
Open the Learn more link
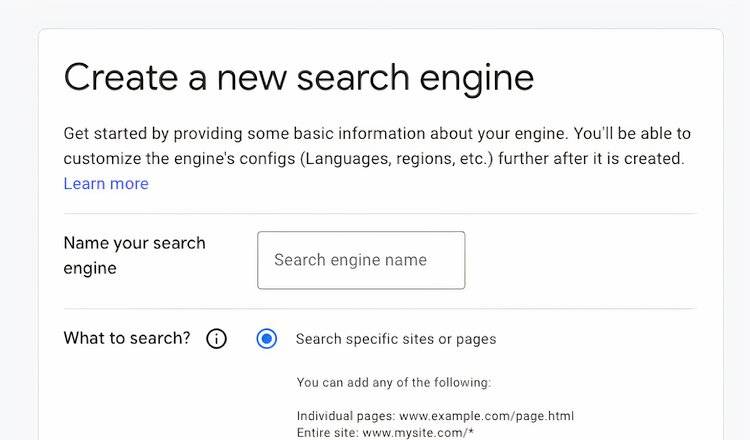[x=106, y=184]
